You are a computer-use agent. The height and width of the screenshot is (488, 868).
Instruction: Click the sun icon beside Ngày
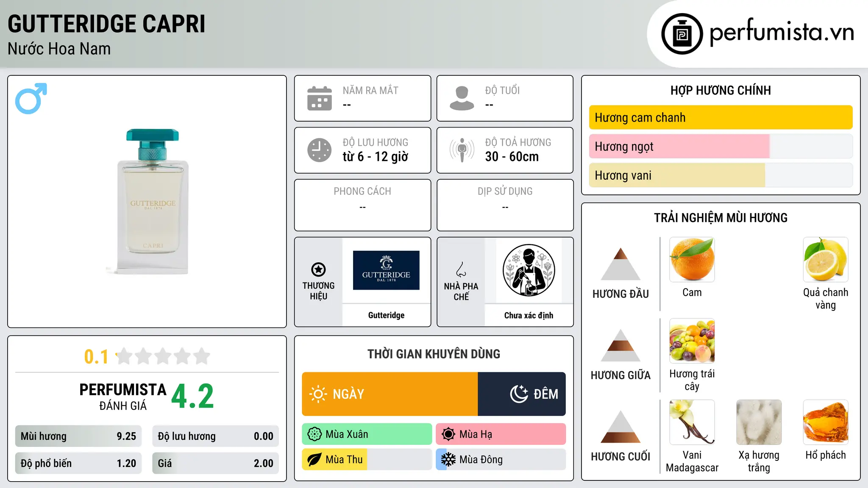[318, 394]
